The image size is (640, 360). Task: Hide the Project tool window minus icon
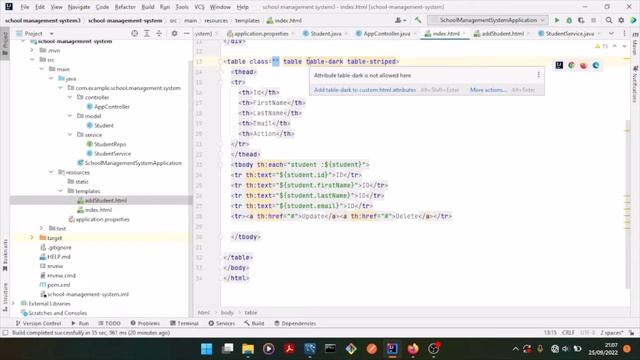point(186,33)
